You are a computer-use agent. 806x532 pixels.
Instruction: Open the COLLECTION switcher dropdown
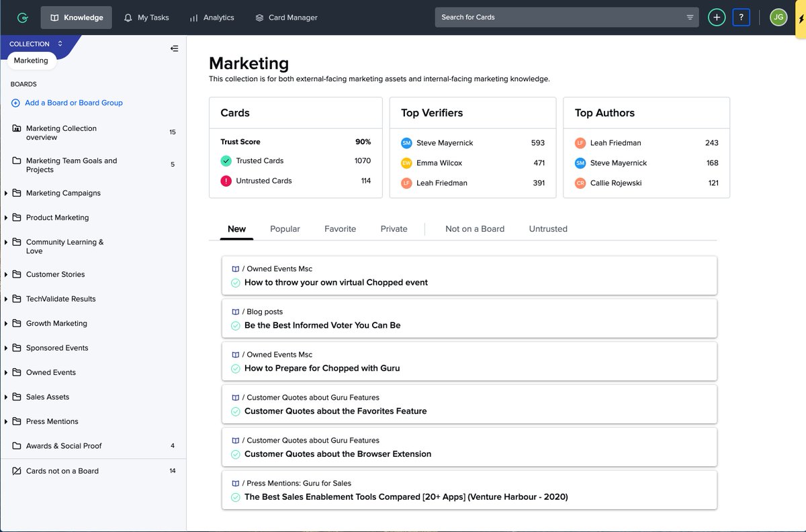35,44
